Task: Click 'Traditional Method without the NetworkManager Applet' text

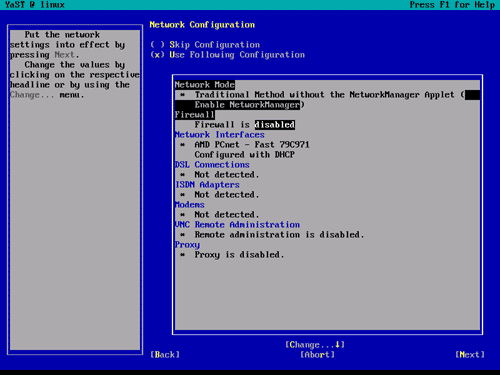Action: point(324,95)
